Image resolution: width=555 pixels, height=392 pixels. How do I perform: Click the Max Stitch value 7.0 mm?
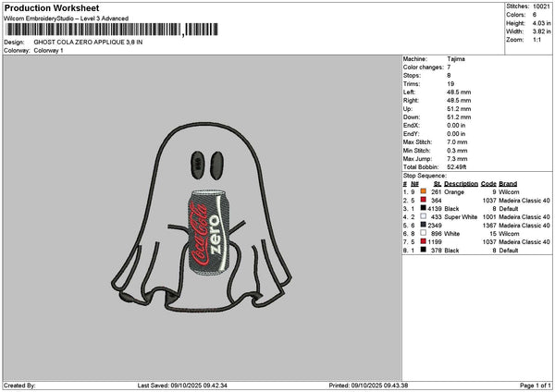pos(457,141)
